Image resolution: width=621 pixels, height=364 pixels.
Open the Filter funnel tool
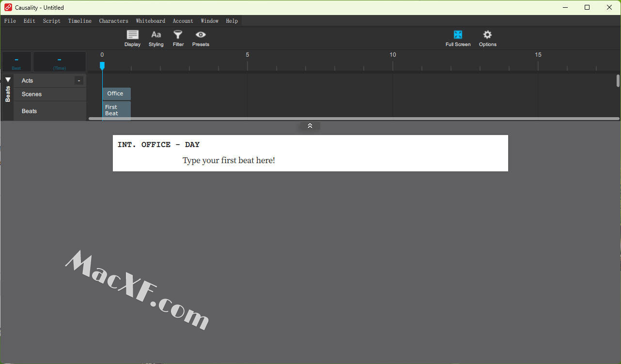point(178,38)
